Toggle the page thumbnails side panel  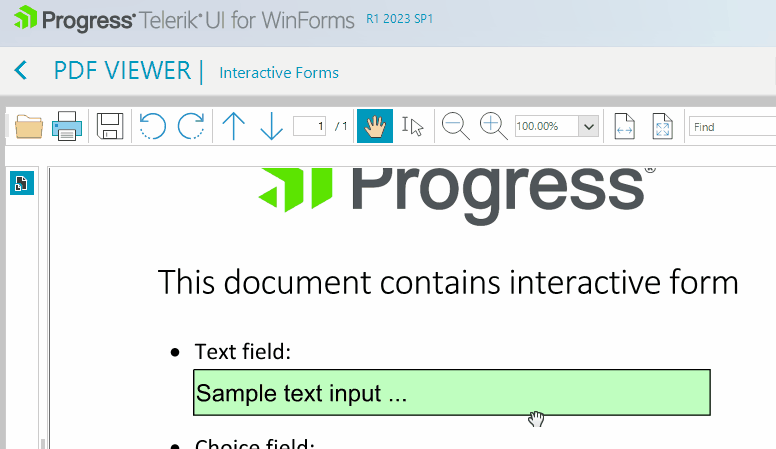coord(22,183)
